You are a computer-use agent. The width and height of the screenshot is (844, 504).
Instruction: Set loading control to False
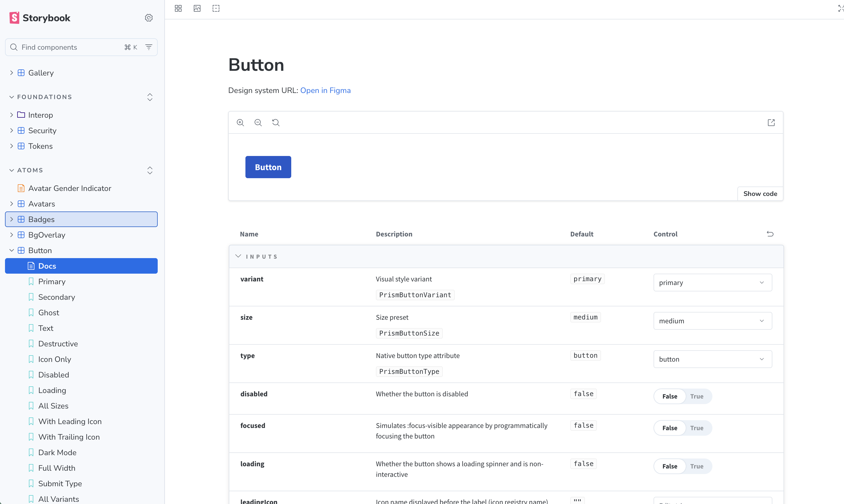670,466
